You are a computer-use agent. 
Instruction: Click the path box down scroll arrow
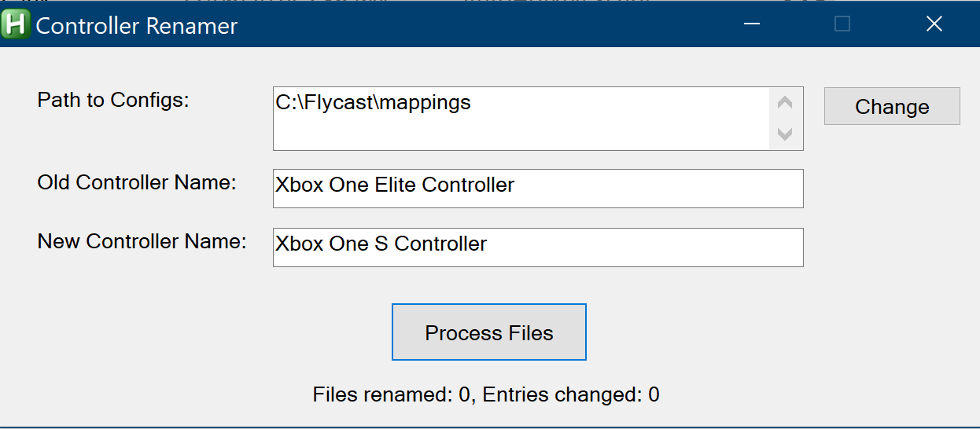pyautogui.click(x=784, y=134)
